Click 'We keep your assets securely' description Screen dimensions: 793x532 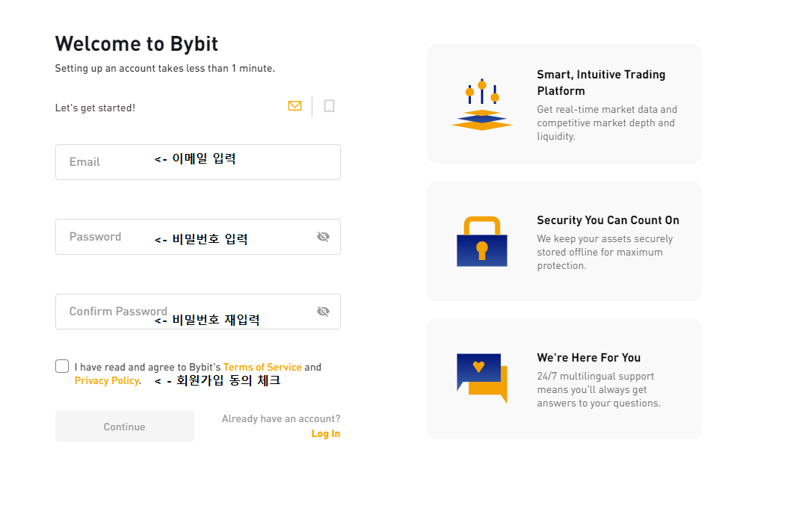pyautogui.click(x=605, y=252)
